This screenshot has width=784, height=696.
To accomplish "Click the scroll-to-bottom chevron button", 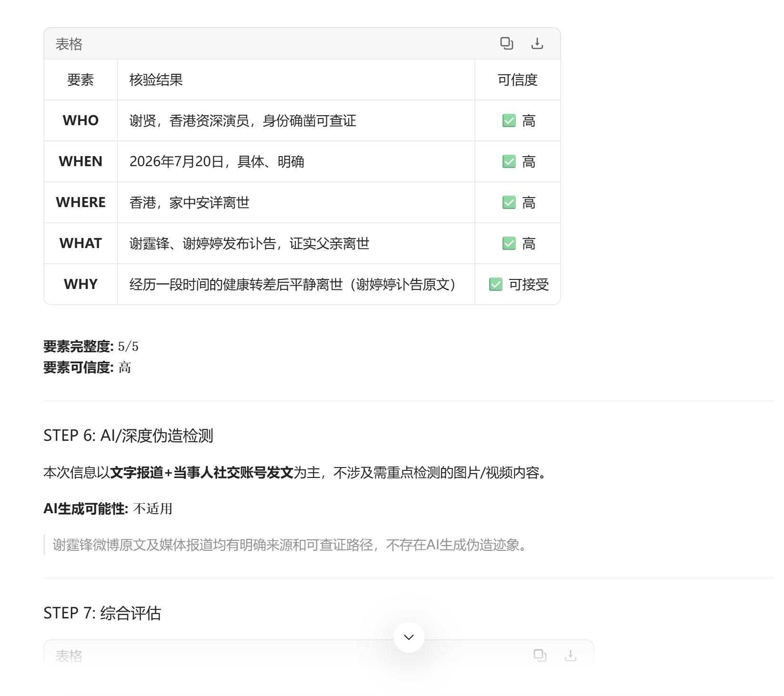I will (x=409, y=637).
